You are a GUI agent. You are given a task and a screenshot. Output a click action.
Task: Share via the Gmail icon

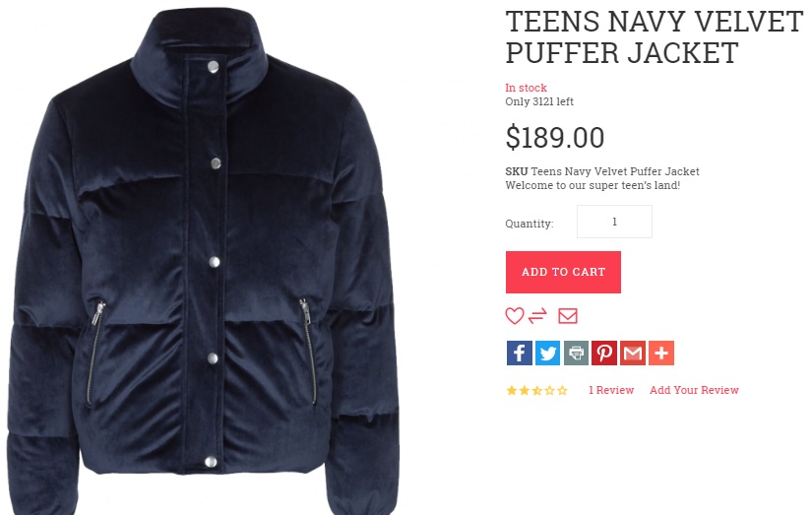pyautogui.click(x=633, y=353)
